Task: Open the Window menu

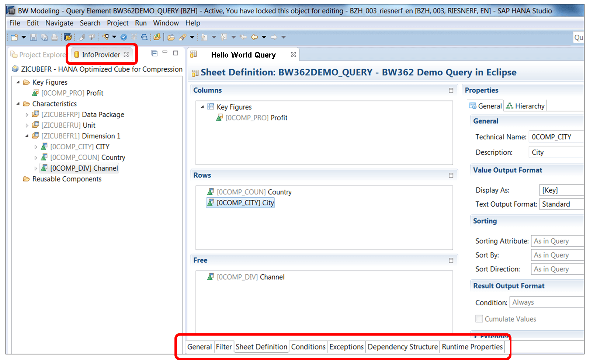Action: click(x=166, y=23)
